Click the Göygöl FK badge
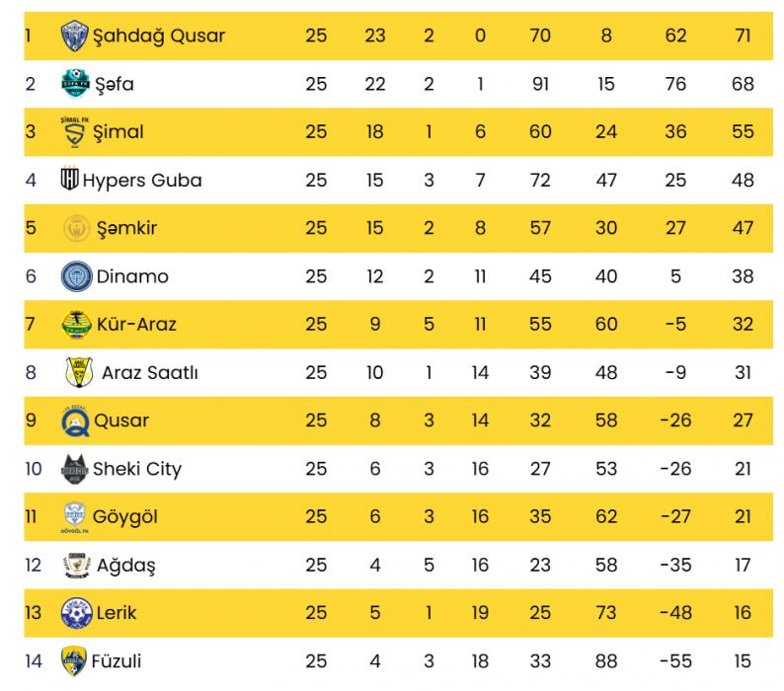Viewport: 784px width, 691px height. [75, 516]
